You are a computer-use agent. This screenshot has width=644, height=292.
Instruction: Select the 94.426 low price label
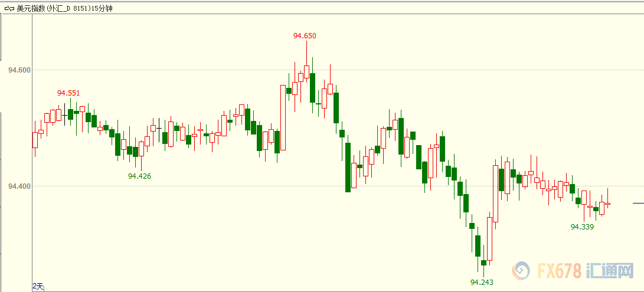140,176
